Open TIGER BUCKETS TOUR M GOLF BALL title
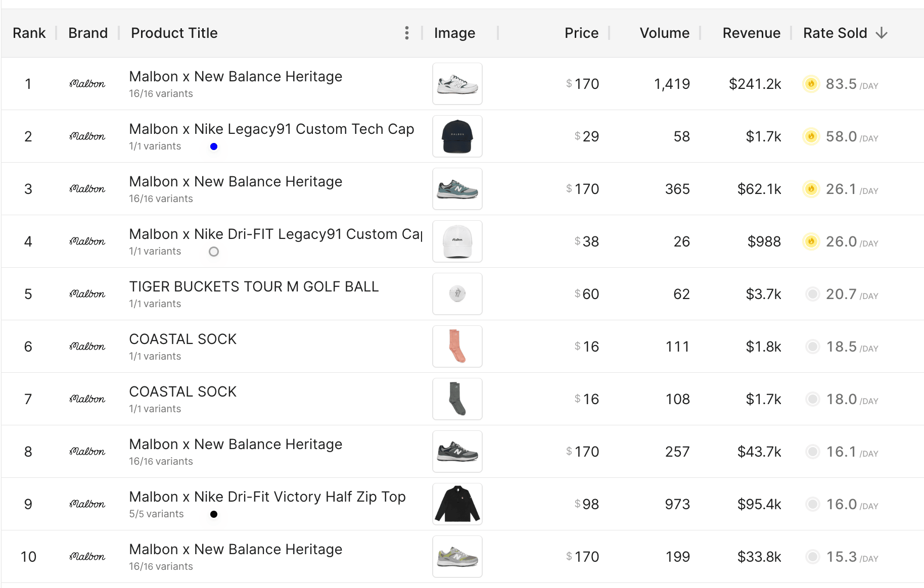 [254, 287]
